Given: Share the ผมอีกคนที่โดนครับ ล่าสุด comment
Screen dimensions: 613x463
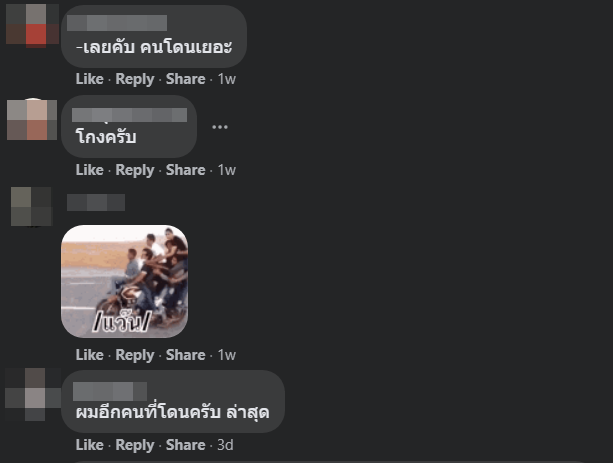Looking at the screenshot, I should [x=185, y=445].
